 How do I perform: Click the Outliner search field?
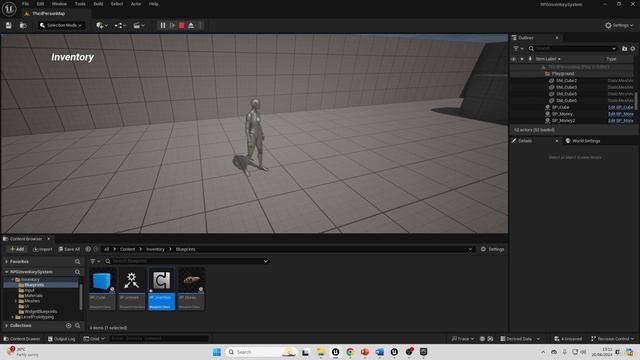573,49
